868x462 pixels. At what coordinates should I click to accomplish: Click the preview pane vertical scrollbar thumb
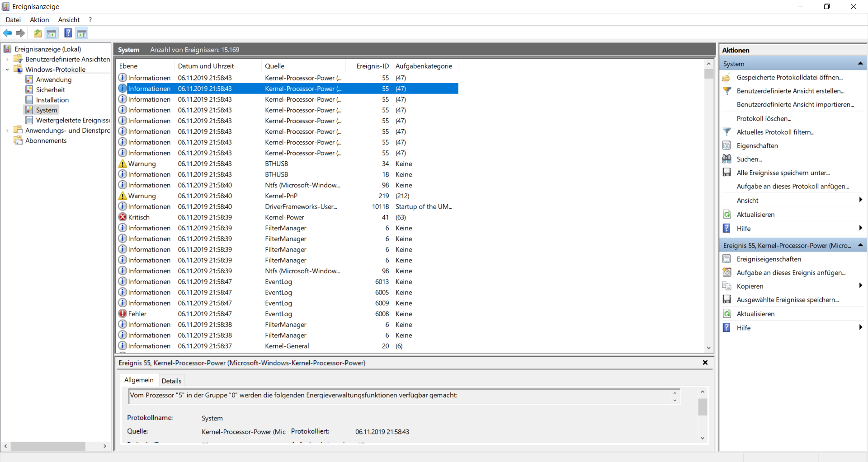point(703,407)
